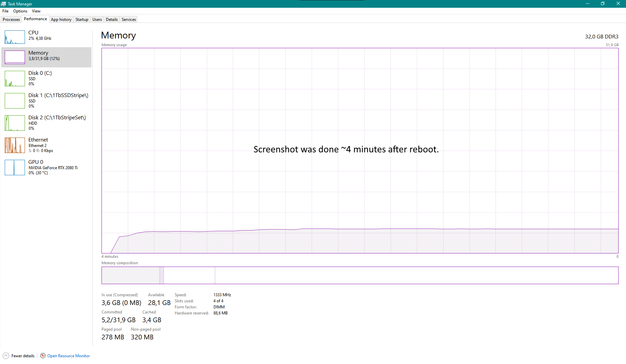Image resolution: width=626 pixels, height=364 pixels.
Task: Select the Memory 3,8/31,9 GB entry
Action: point(47,57)
